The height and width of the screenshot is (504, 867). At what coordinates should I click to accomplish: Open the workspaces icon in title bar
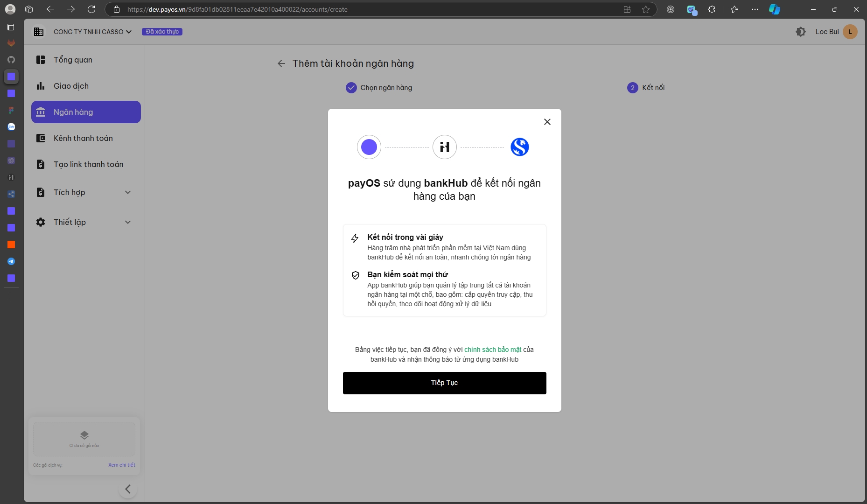[29, 9]
